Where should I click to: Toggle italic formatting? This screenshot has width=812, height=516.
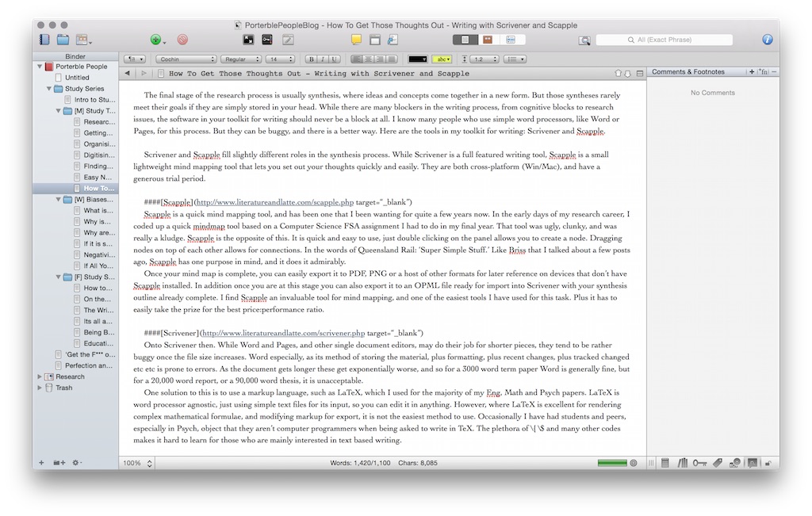pyautogui.click(x=323, y=59)
